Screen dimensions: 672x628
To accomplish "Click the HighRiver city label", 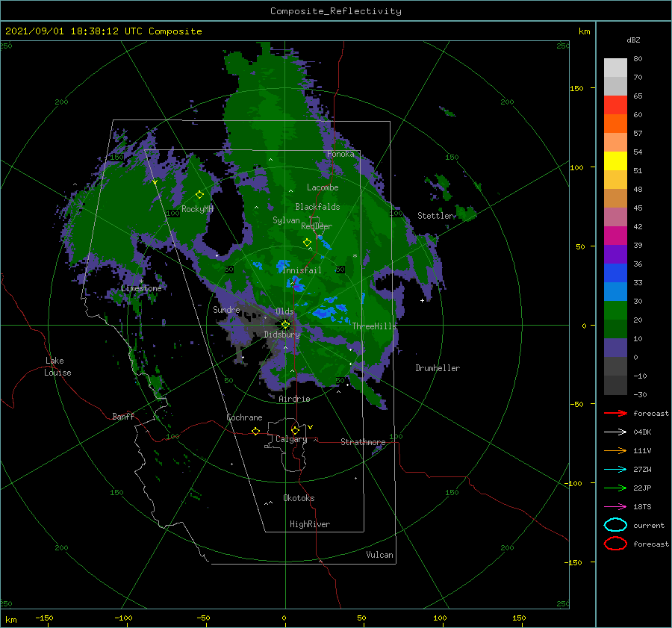I will 310,524.
